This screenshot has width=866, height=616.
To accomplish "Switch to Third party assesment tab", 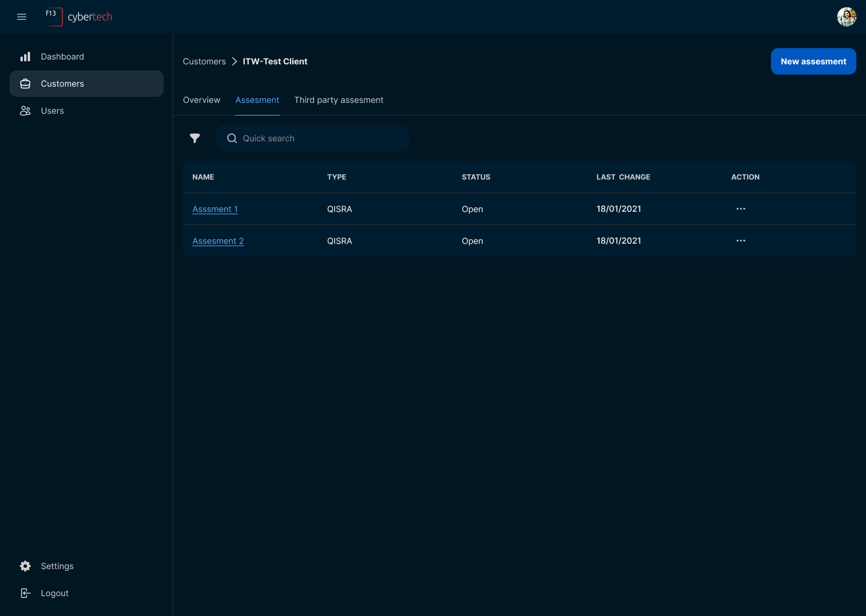I will coord(339,100).
